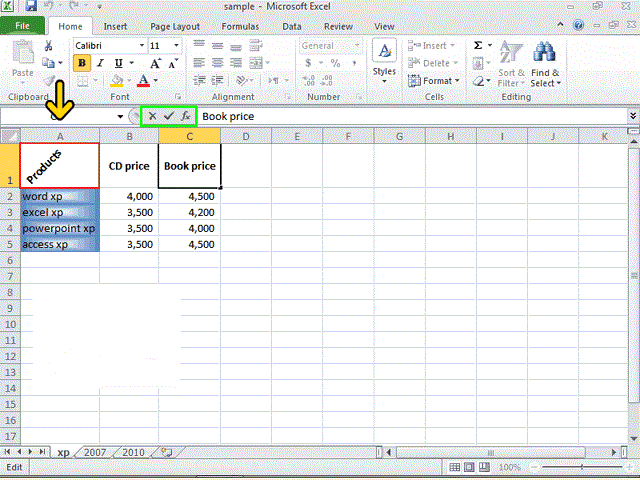Toggle Italic formatting
This screenshot has width=640, height=480.
click(x=100, y=63)
